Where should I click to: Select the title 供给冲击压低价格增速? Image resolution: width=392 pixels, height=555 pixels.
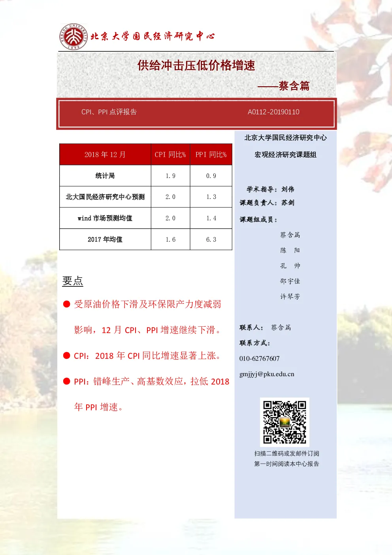click(196, 65)
